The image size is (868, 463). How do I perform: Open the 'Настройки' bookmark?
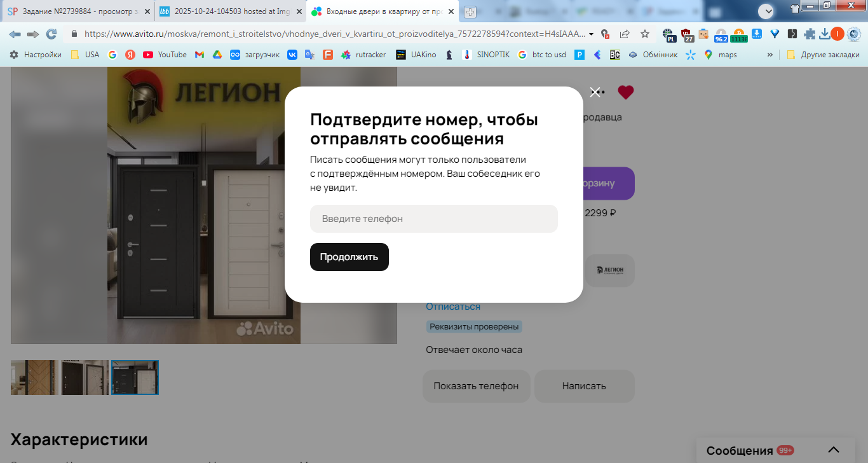pos(36,55)
